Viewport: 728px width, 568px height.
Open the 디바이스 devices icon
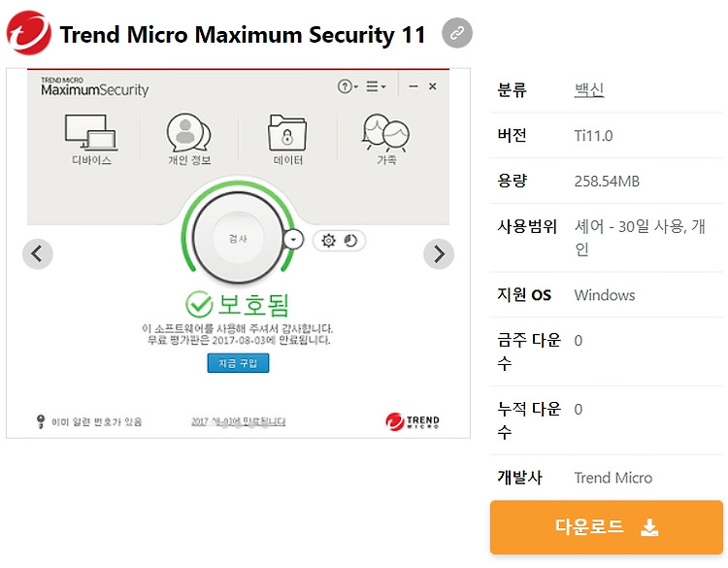(x=91, y=139)
